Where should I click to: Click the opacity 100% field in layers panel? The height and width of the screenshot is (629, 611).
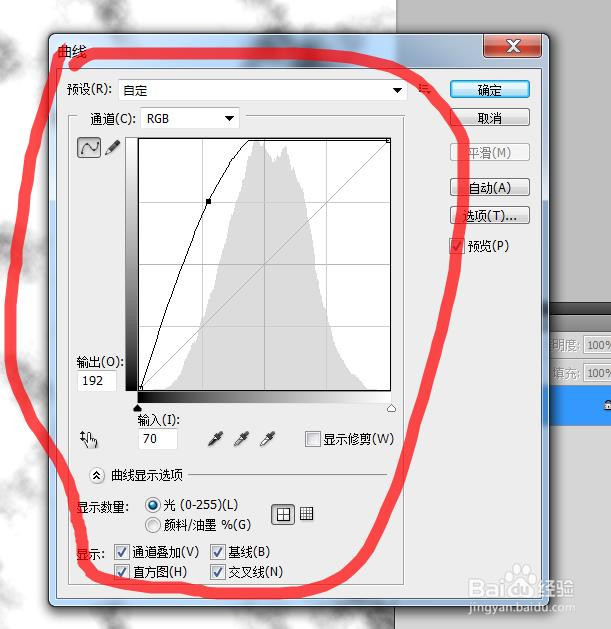point(598,345)
